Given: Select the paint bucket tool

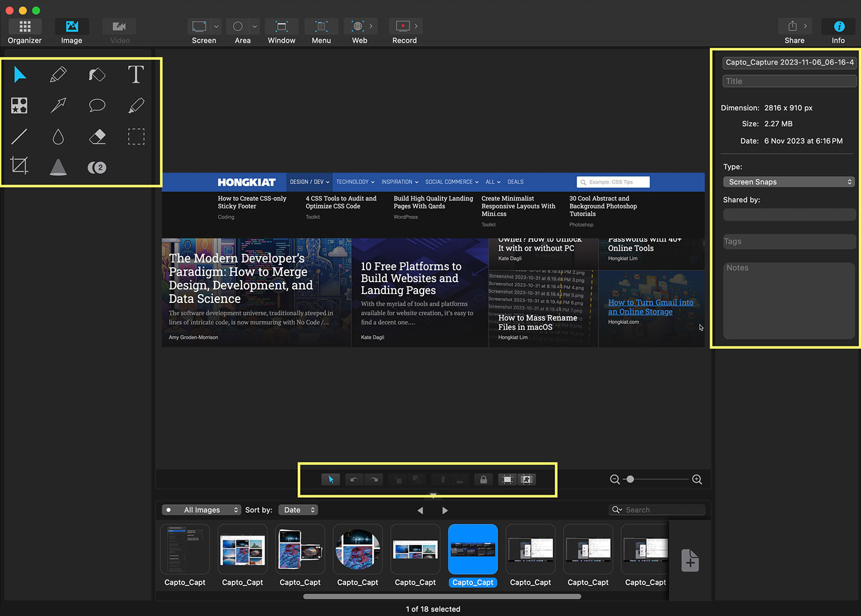Looking at the screenshot, I should coord(97,75).
